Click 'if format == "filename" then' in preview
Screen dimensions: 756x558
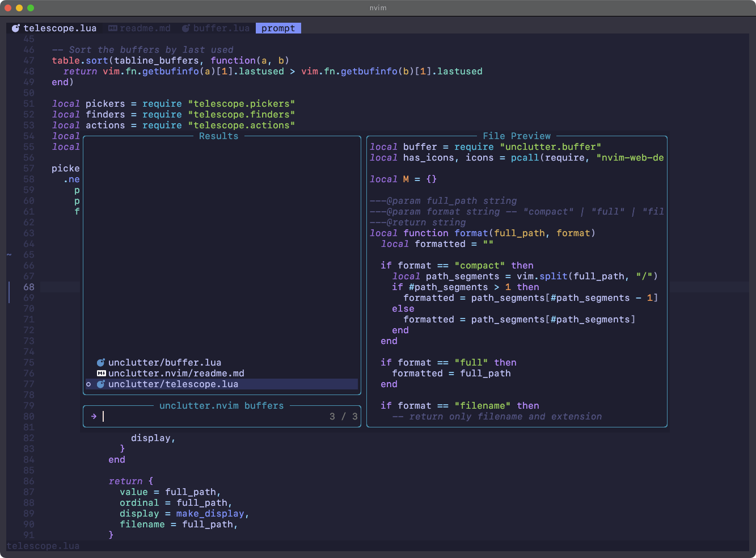[460, 406]
